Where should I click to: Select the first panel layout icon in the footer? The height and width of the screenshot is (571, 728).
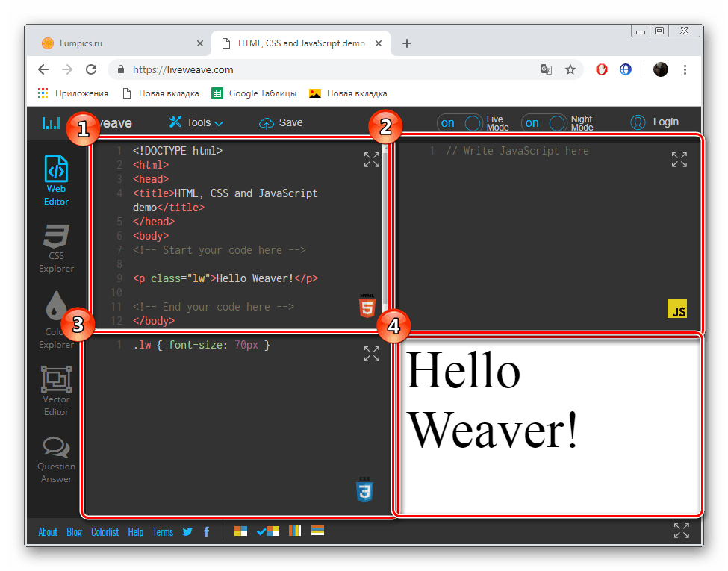240,531
